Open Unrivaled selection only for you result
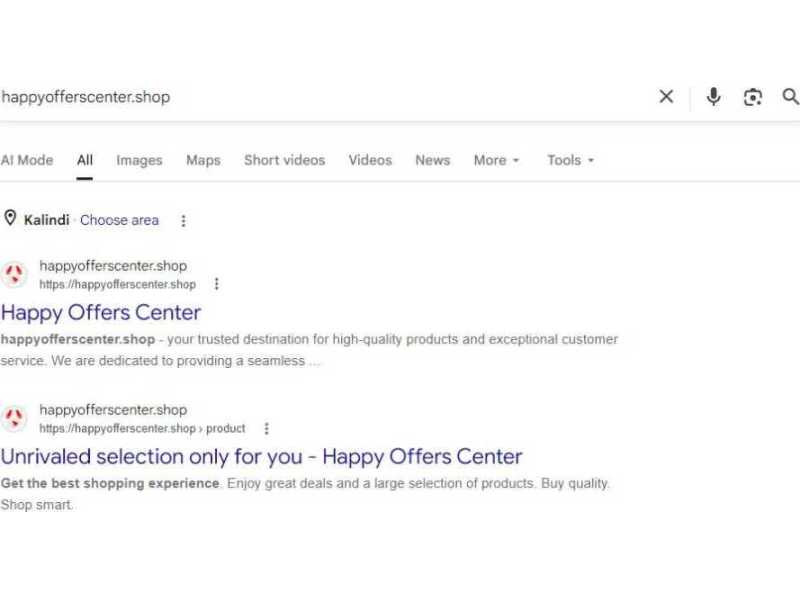The width and height of the screenshot is (800, 600). point(261,457)
